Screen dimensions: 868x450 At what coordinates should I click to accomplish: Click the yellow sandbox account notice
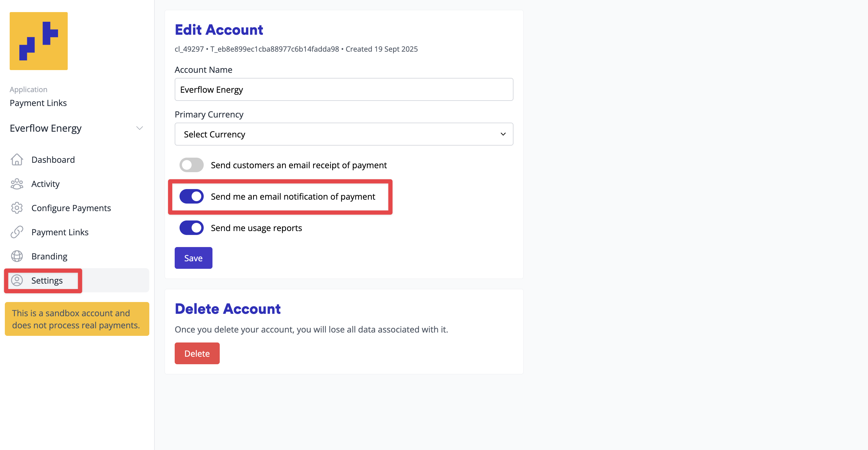pos(77,319)
